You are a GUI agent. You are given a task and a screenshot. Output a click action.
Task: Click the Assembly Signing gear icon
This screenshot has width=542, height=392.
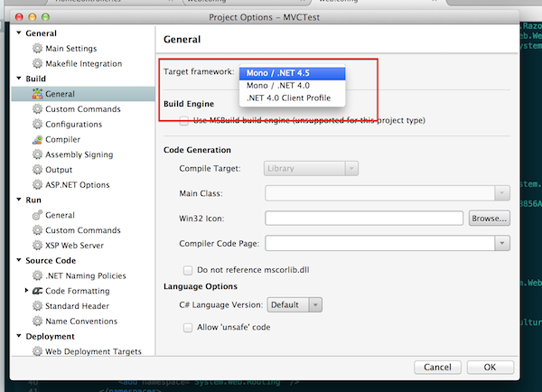coord(37,154)
